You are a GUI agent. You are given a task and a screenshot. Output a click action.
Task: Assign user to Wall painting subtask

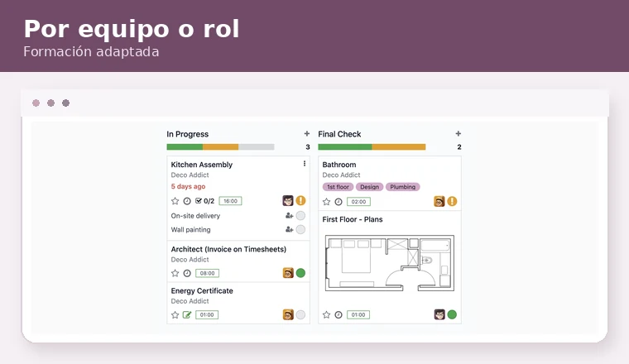[289, 229]
